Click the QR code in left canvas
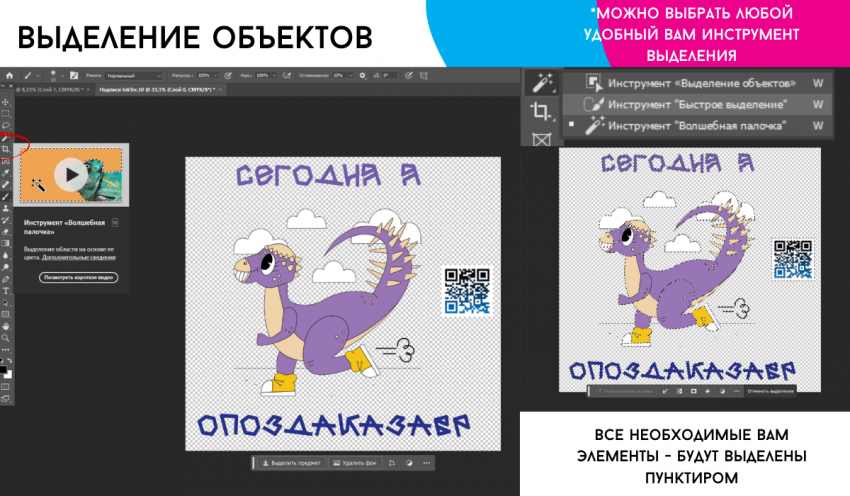Screen dimensions: 850x496 click(467, 291)
